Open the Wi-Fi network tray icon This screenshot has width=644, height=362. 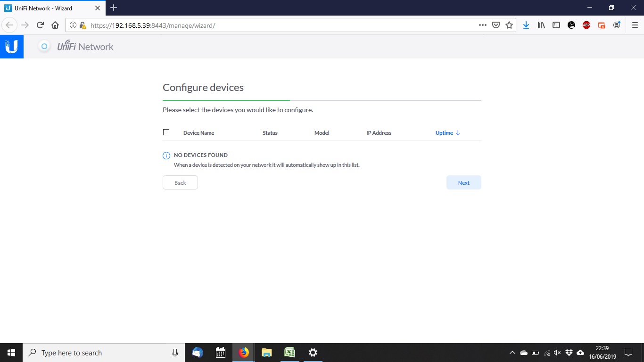(x=547, y=353)
